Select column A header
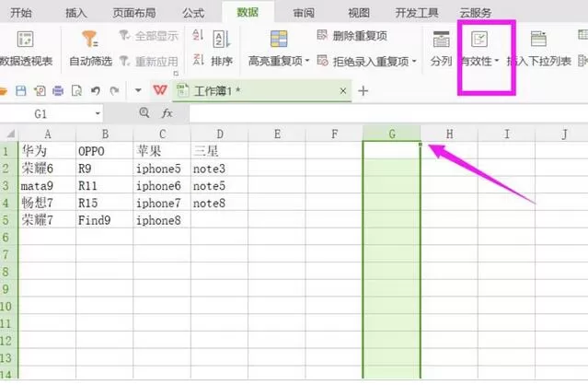The image size is (588, 385). click(47, 134)
